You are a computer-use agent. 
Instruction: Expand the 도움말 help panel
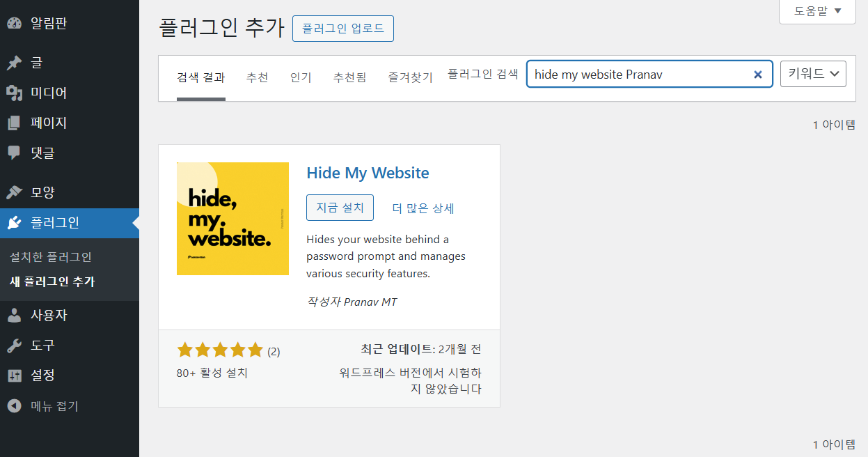tap(817, 11)
